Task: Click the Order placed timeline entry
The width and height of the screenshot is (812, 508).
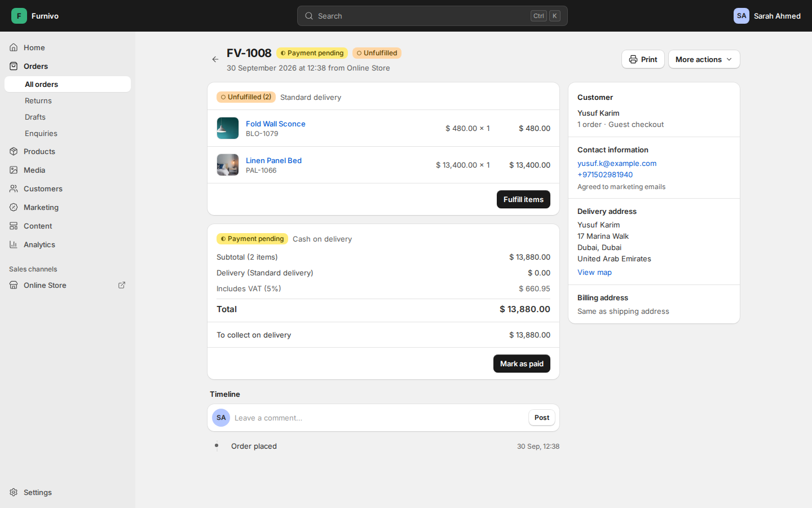Action: [254, 446]
